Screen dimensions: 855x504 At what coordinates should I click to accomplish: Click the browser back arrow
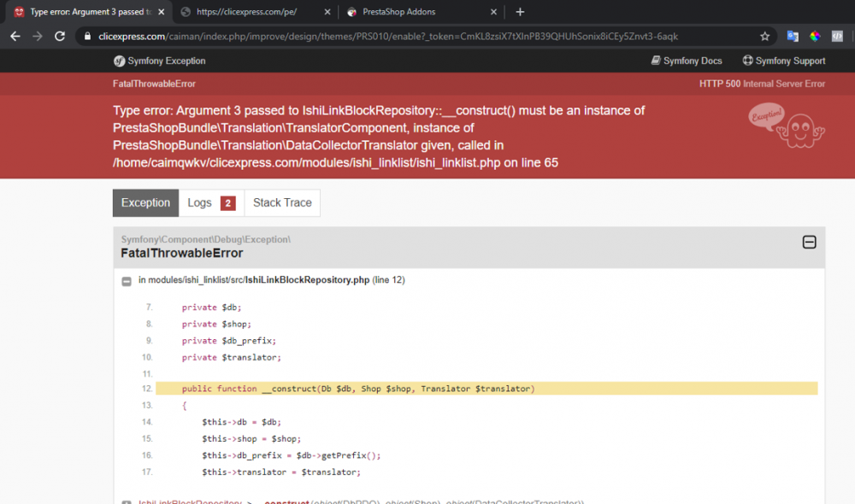(x=15, y=37)
